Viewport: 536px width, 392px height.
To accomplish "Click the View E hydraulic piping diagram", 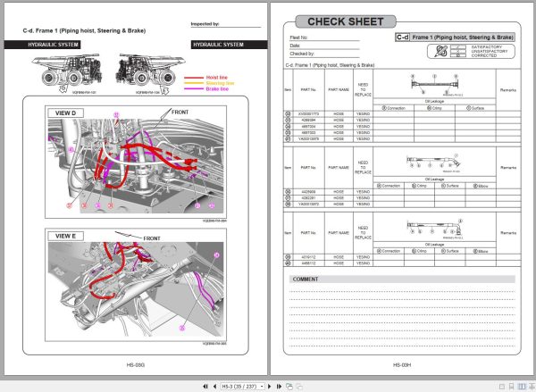I will tap(136, 289).
